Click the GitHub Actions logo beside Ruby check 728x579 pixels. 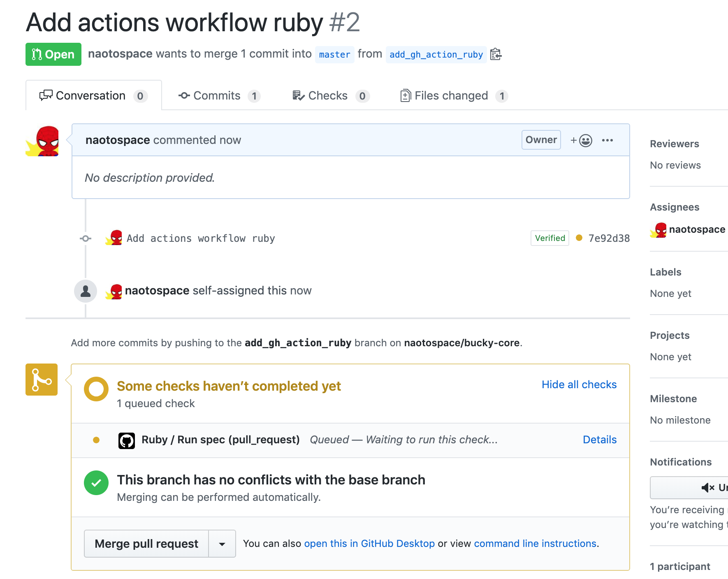(x=127, y=440)
